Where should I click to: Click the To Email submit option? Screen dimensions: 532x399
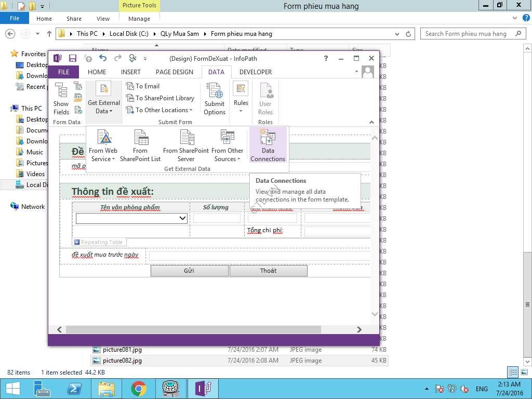click(144, 86)
